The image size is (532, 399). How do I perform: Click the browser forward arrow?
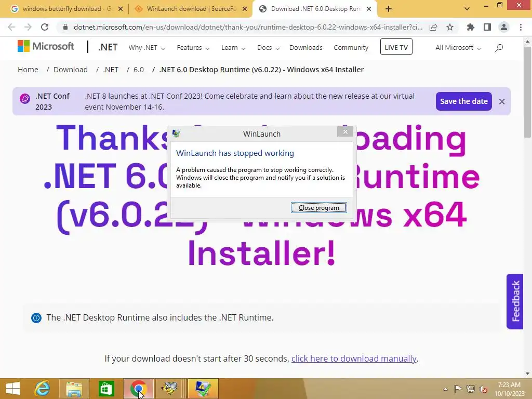click(28, 27)
